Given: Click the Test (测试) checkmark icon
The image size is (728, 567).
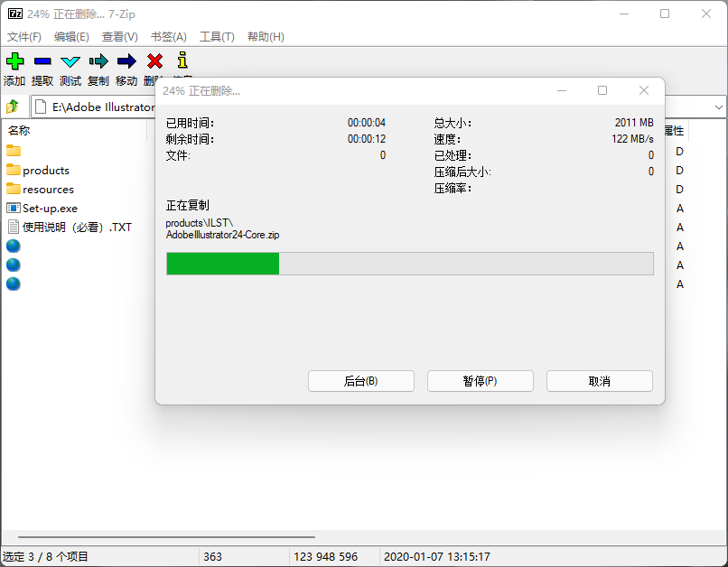Looking at the screenshot, I should 70,61.
